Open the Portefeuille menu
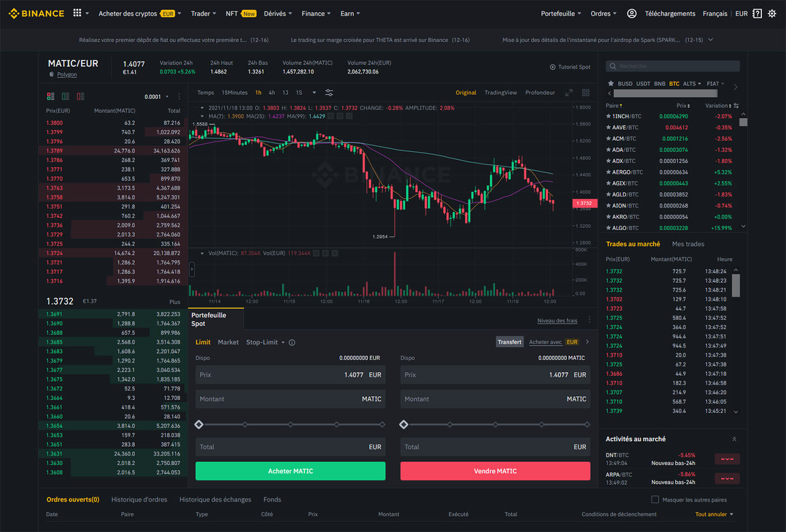The height and width of the screenshot is (532, 786). click(x=561, y=13)
